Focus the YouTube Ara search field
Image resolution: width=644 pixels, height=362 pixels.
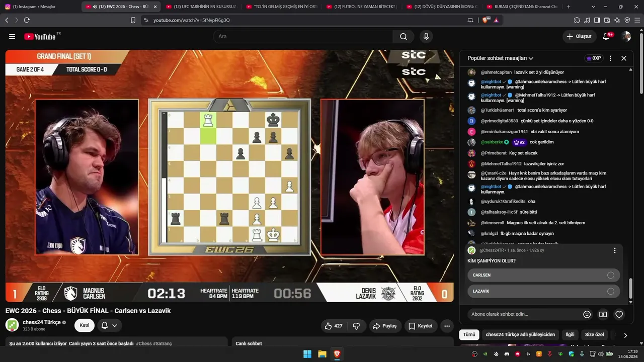(303, 37)
